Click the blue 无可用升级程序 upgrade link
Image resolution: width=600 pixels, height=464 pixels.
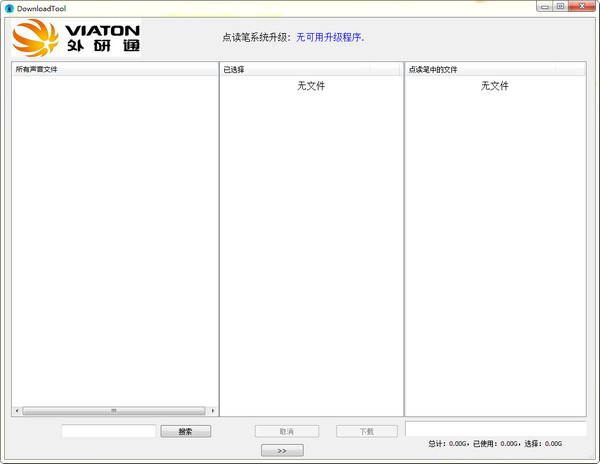[x=330, y=37]
